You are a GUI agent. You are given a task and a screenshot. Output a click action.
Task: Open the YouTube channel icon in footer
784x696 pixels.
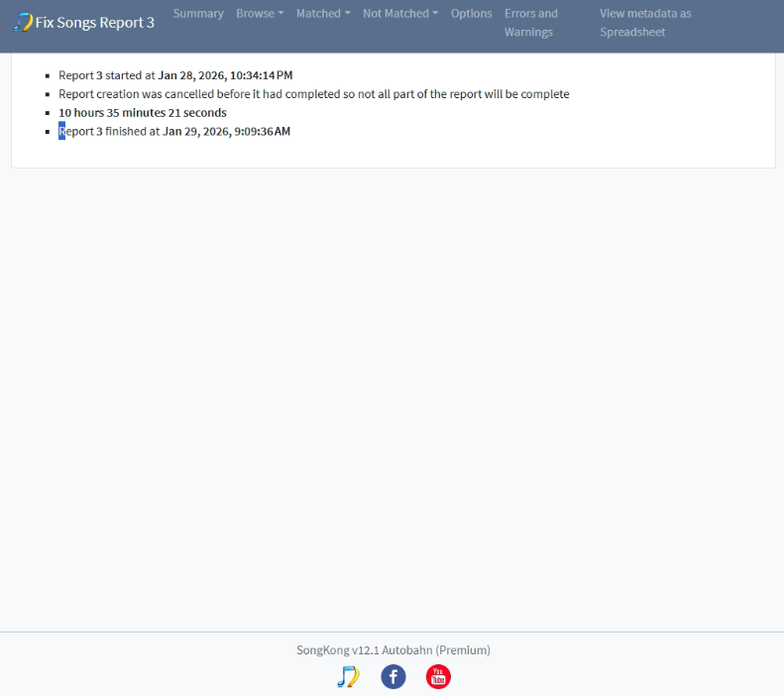tap(438, 677)
